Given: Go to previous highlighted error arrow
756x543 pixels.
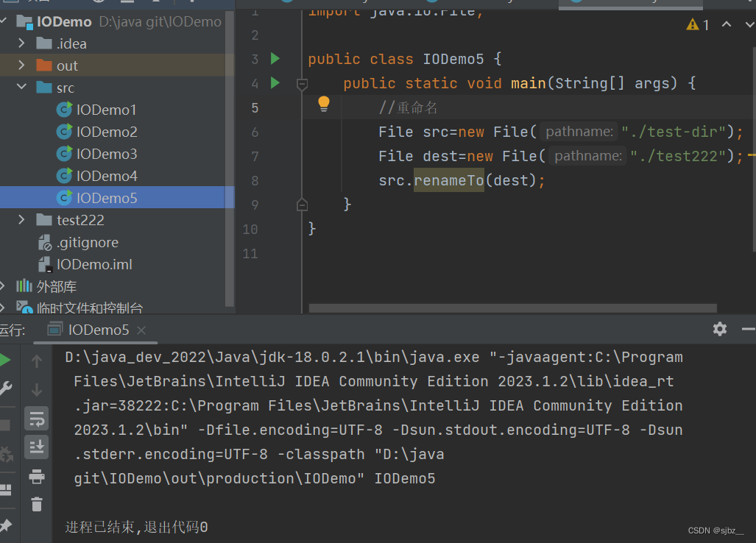Looking at the screenshot, I should (x=726, y=24).
